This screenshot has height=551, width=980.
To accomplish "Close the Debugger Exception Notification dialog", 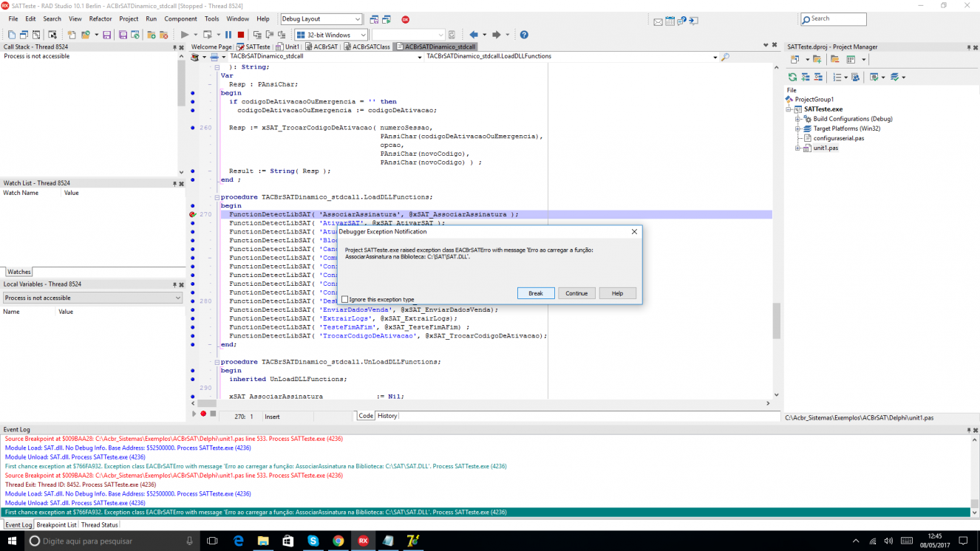I will click(x=634, y=232).
